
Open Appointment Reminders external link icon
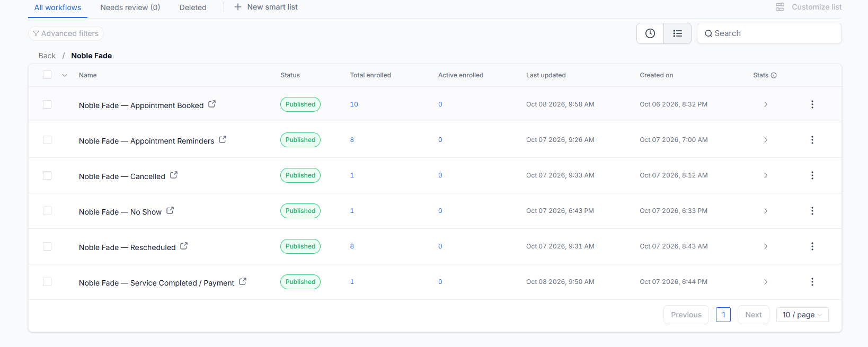point(223,139)
